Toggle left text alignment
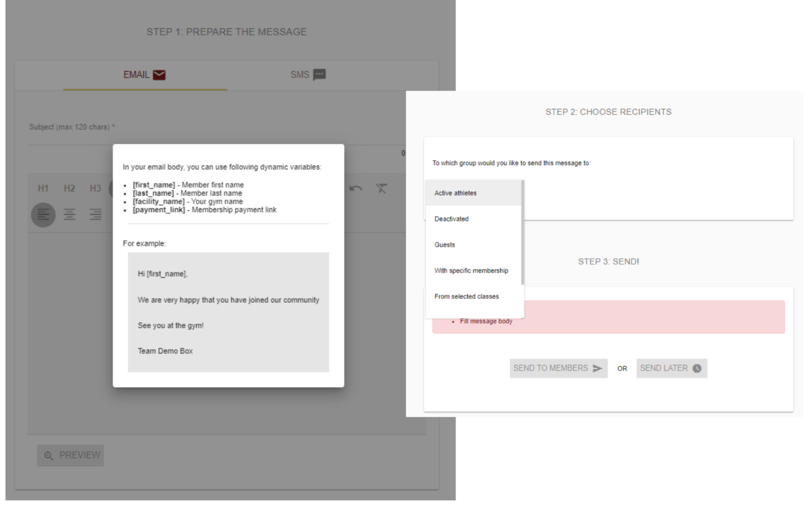The height and width of the screenshot is (508, 812). point(43,214)
